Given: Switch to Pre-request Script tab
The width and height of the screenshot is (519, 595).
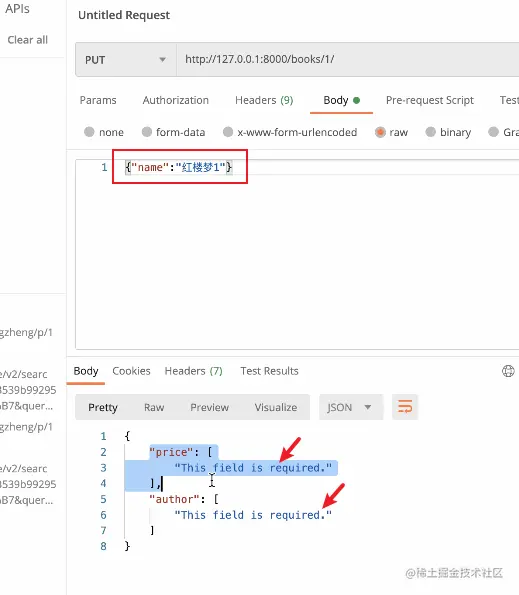Looking at the screenshot, I should tap(430, 100).
